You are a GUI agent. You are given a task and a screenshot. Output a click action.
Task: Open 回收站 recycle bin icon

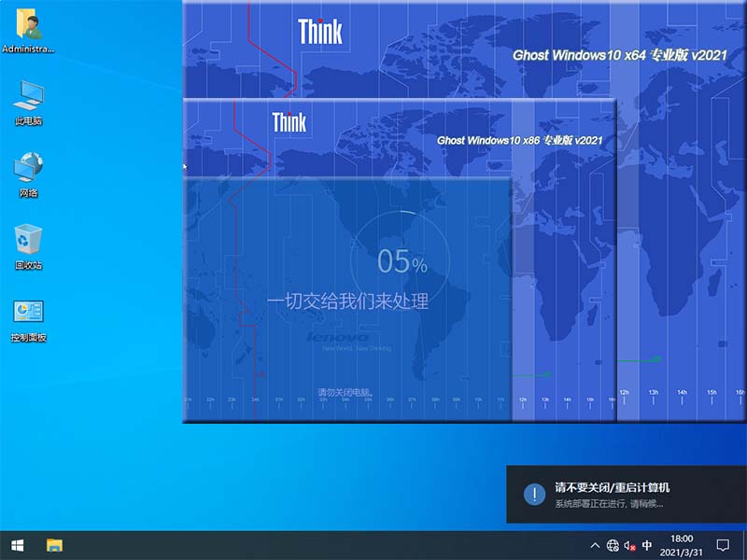pyautogui.click(x=28, y=246)
